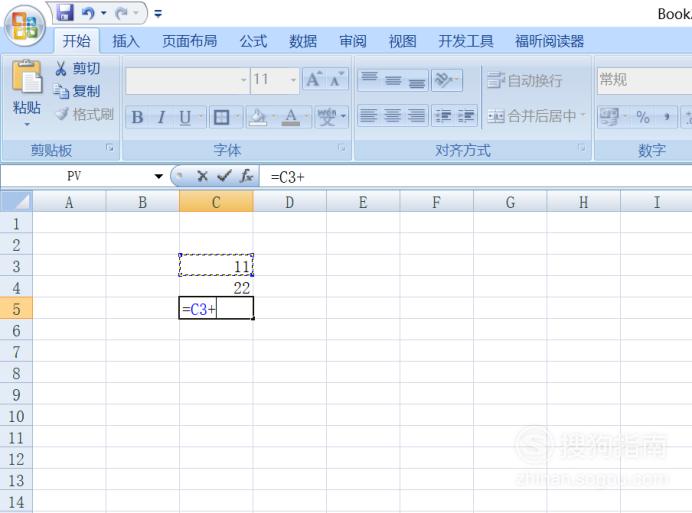The image size is (692, 513).
Task: Click the 粘贴 paste icon
Action: tap(26, 76)
